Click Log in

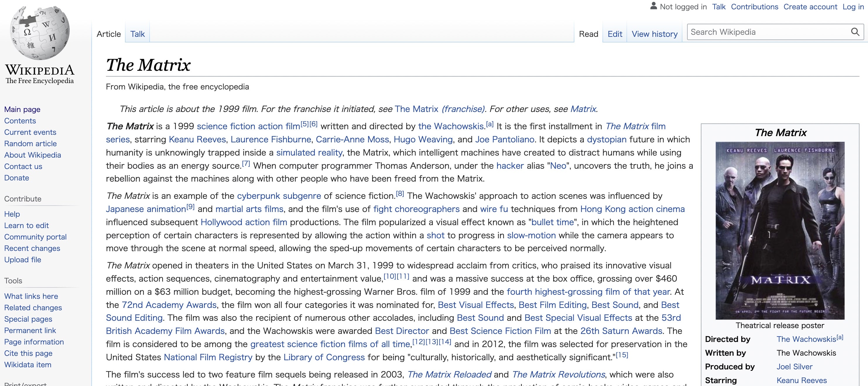coord(853,7)
